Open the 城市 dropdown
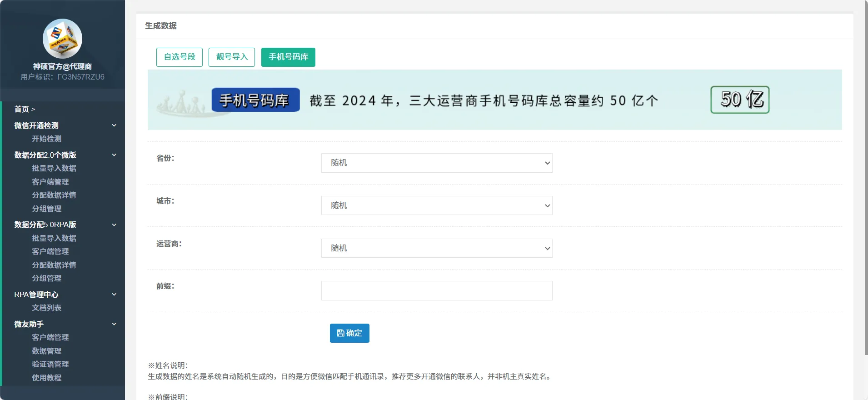Image resolution: width=868 pixels, height=400 pixels. coord(436,205)
